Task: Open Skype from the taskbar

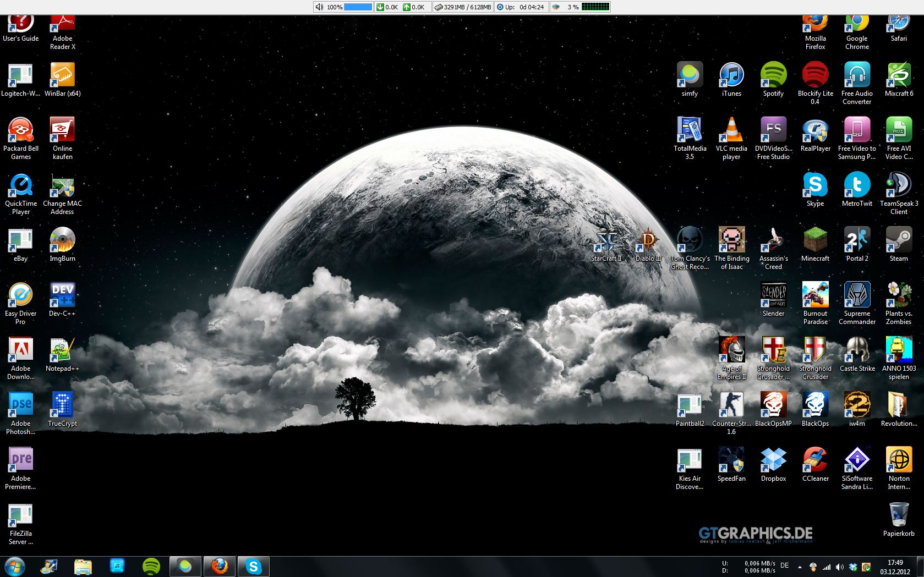Action: 253,566
